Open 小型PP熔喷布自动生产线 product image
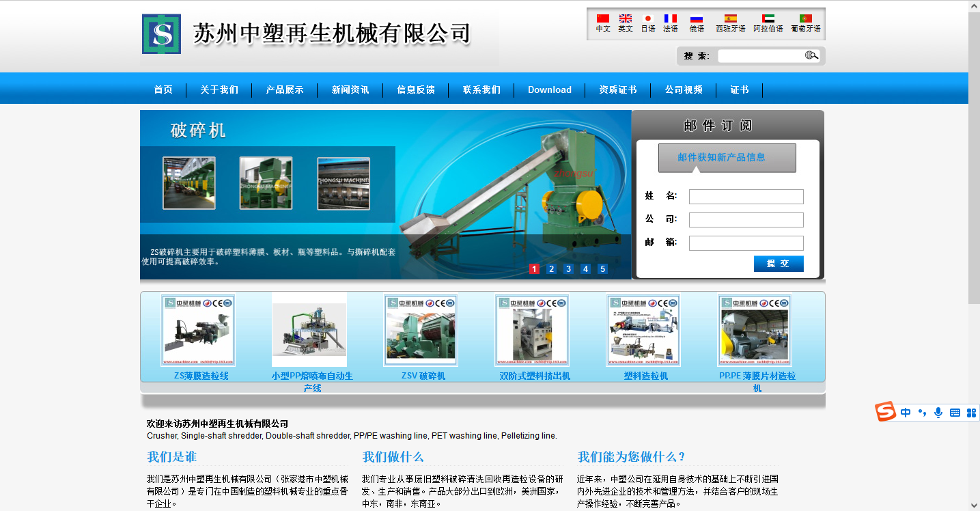Screen dimensions: 980x511 pos(309,330)
